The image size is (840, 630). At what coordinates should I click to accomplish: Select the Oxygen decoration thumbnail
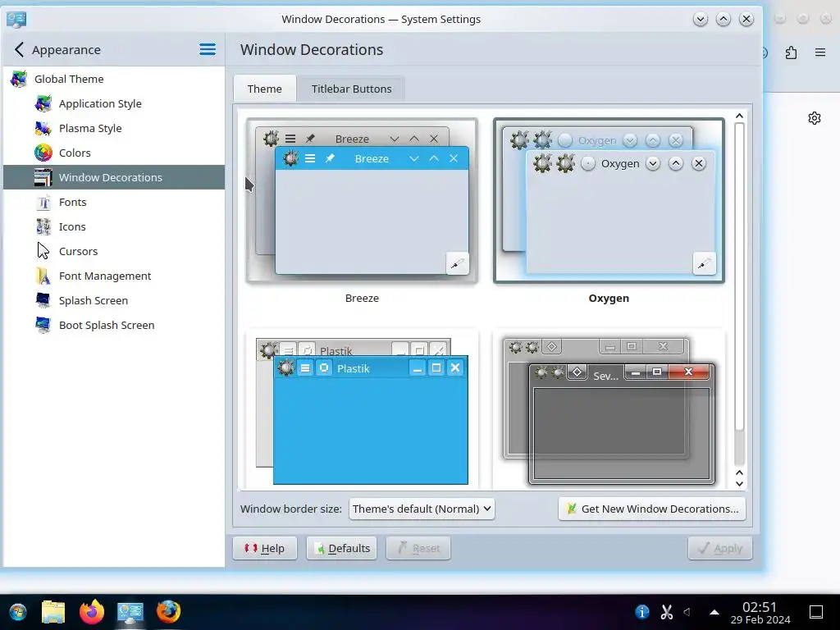click(x=609, y=201)
